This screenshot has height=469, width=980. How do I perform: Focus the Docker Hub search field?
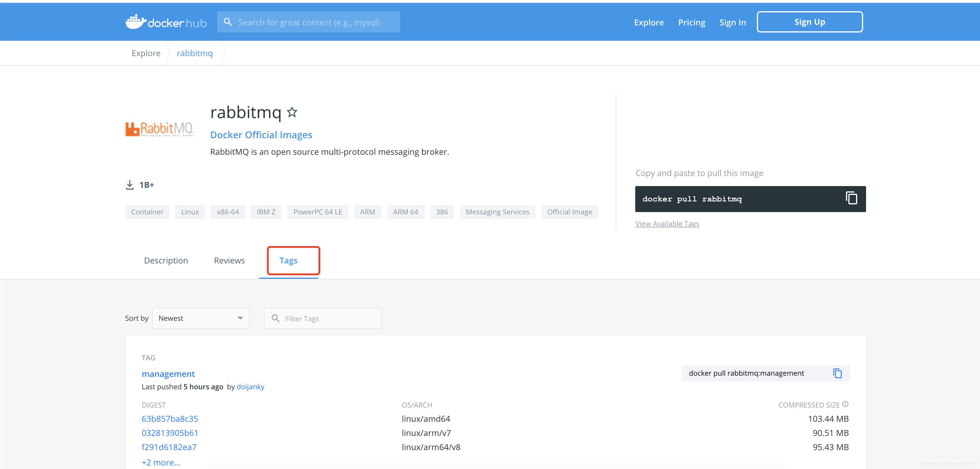pyautogui.click(x=308, y=22)
